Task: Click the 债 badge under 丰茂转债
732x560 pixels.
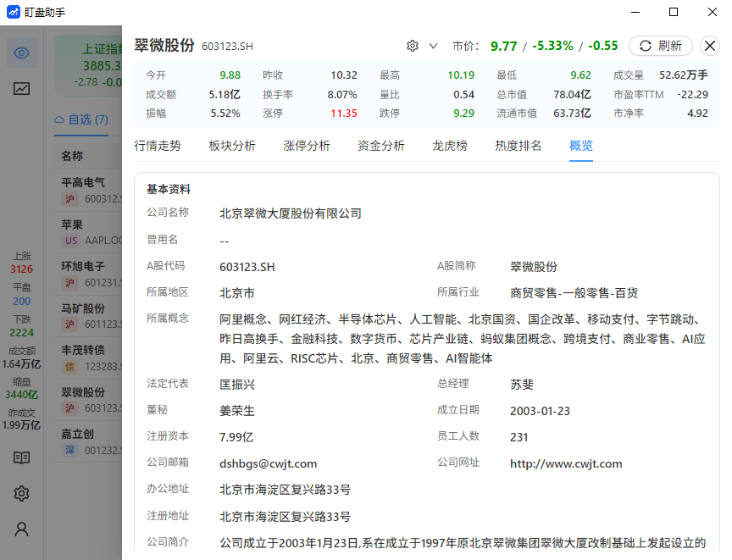Action: pyautogui.click(x=69, y=367)
